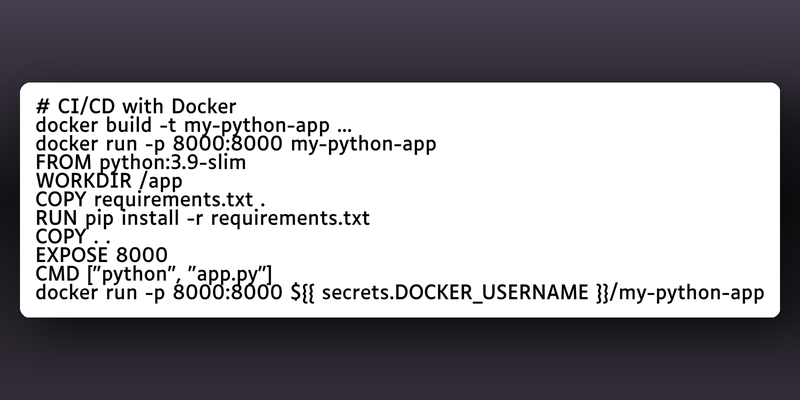Click the "RUN pip install -r requirements.txt" line
This screenshot has width=800, height=400.
(x=203, y=218)
